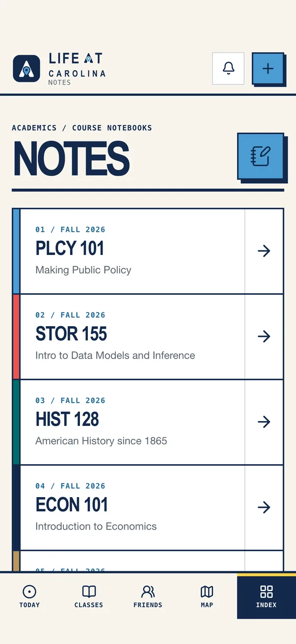Open the Map tab
This screenshot has height=644, width=296.
(207, 596)
